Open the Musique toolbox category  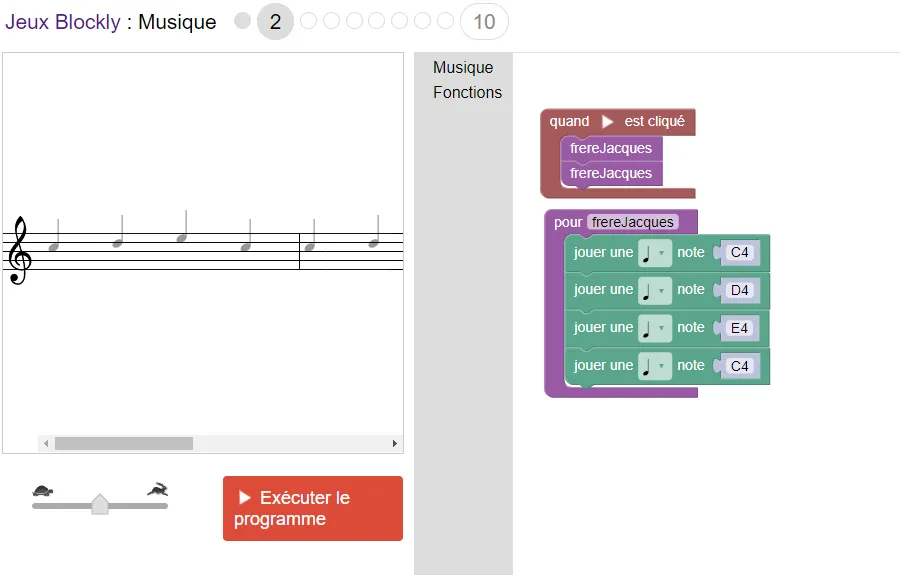point(463,68)
